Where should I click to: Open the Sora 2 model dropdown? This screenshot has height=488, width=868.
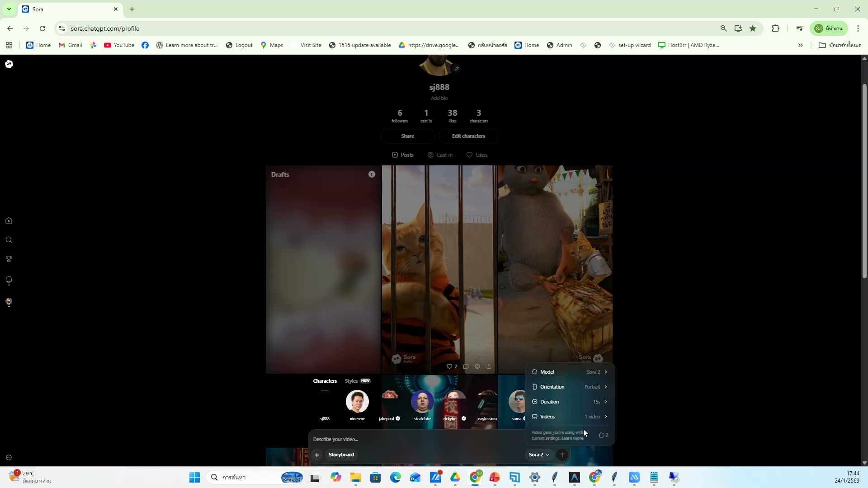[x=539, y=455]
